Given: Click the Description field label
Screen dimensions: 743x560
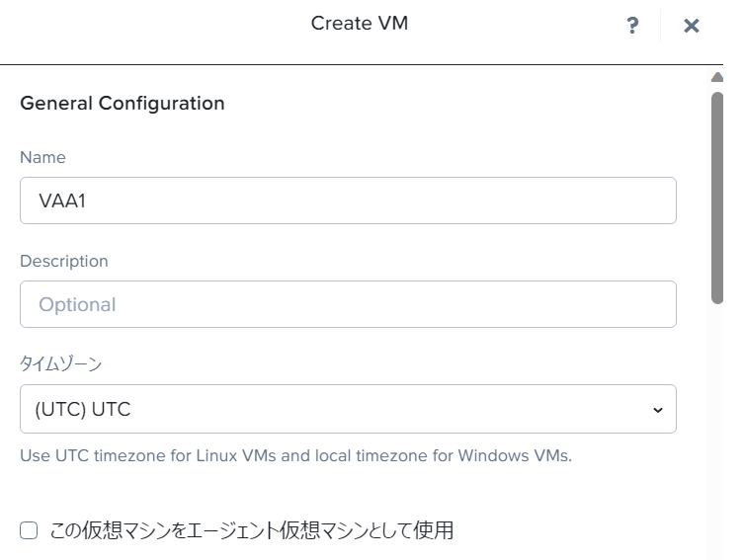Looking at the screenshot, I should (x=64, y=261).
